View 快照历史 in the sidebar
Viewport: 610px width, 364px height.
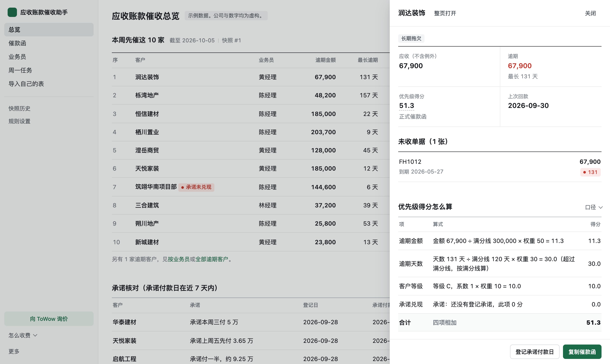pos(49,108)
